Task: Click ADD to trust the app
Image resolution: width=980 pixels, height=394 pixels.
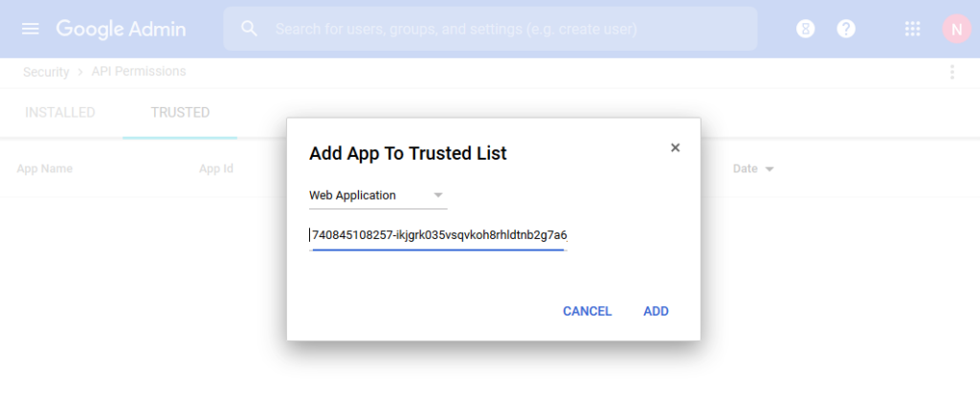Action: point(657,311)
